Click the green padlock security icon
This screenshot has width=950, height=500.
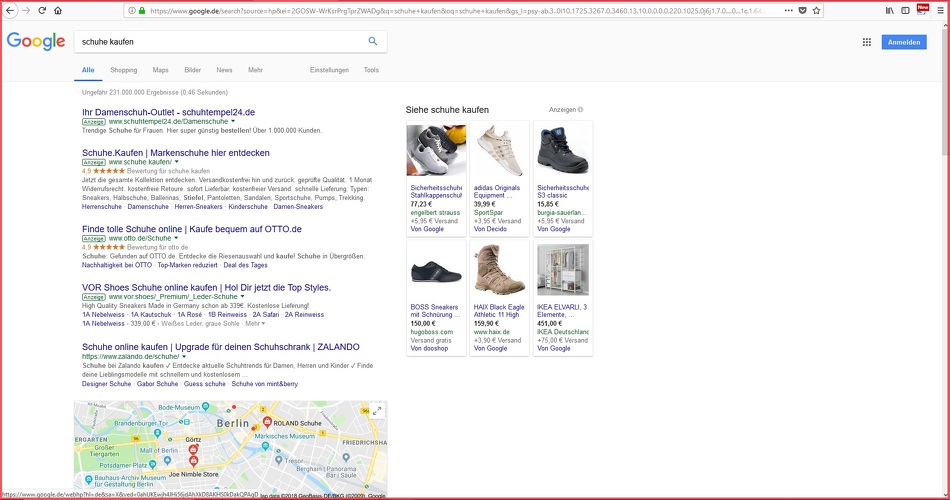coord(142,10)
